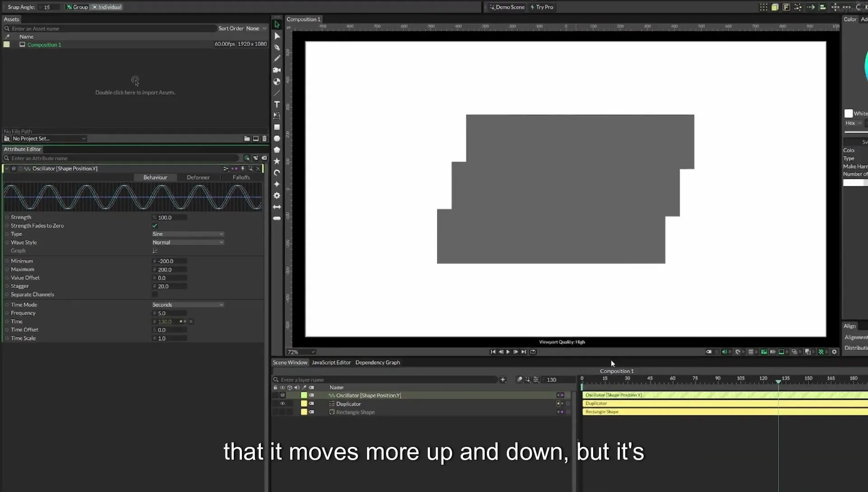The image size is (868, 492).
Task: Enable Separate Channels checkbox
Action: click(155, 294)
